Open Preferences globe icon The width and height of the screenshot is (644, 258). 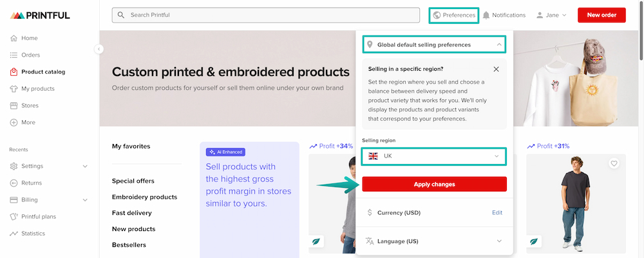click(x=437, y=15)
